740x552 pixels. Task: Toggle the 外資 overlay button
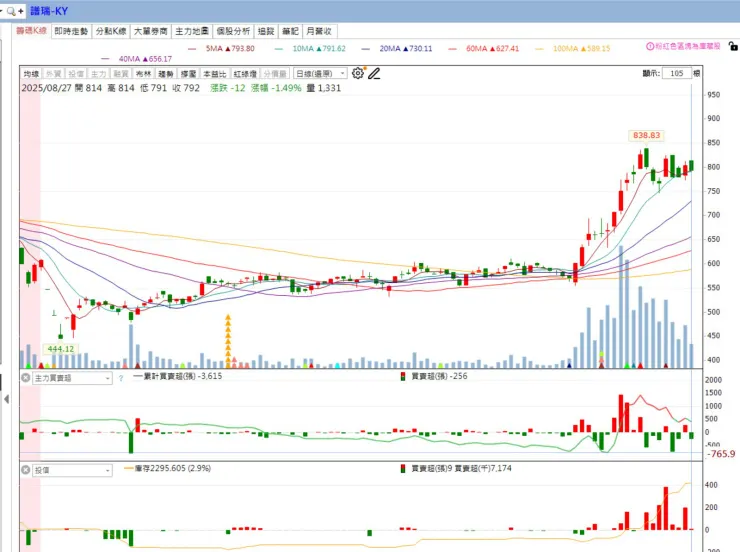[x=53, y=74]
